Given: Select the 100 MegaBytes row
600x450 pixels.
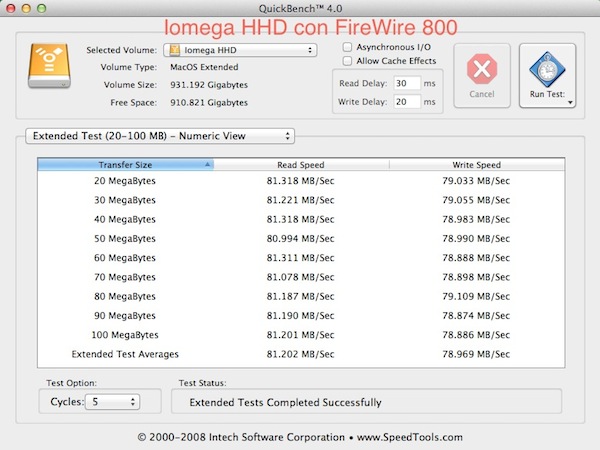Looking at the screenshot, I should click(x=301, y=335).
